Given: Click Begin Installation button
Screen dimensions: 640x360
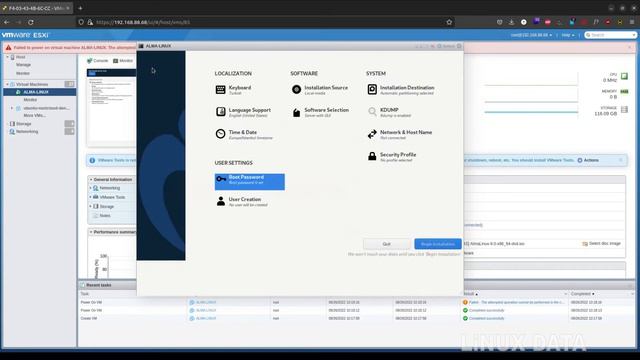Looking at the screenshot, I should (438, 244).
